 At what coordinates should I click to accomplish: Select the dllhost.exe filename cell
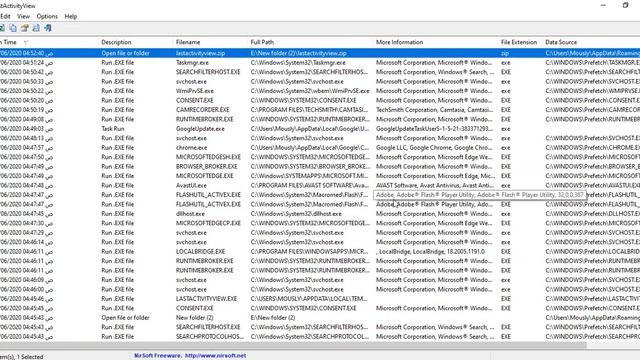coord(190,213)
